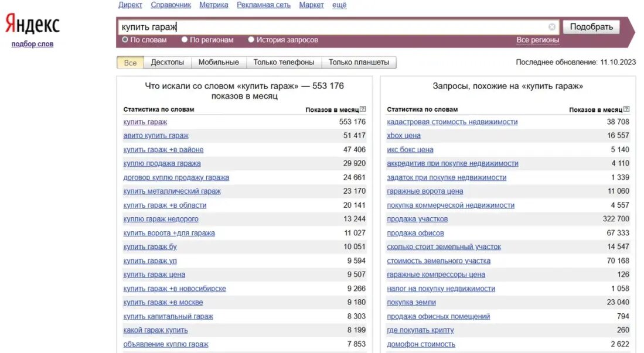
Task: Open 'купить гараж +в новосибирске' query
Action: tap(175, 289)
